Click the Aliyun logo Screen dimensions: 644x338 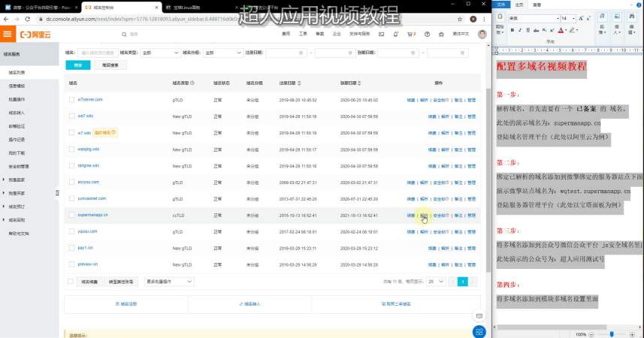[x=35, y=35]
